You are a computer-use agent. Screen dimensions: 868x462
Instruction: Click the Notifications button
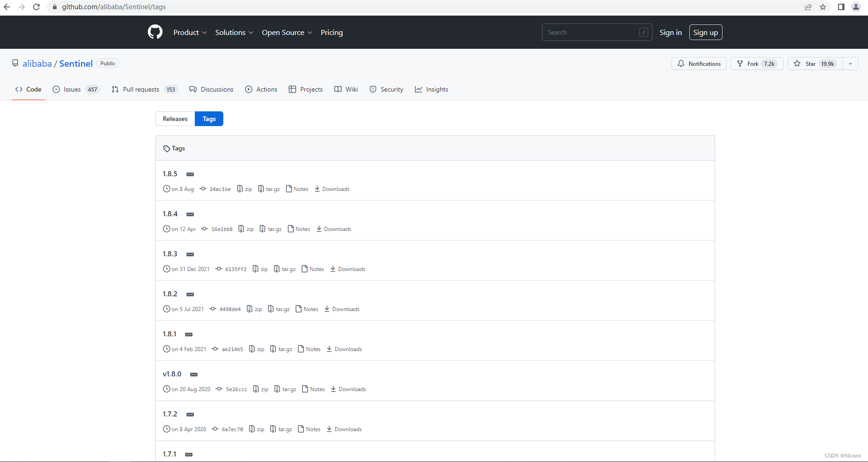699,64
